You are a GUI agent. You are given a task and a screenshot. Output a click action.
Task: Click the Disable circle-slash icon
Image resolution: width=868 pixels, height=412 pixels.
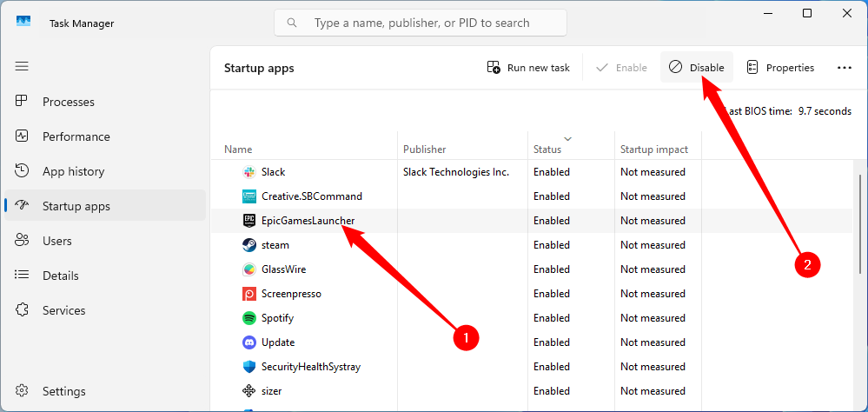[x=675, y=67]
